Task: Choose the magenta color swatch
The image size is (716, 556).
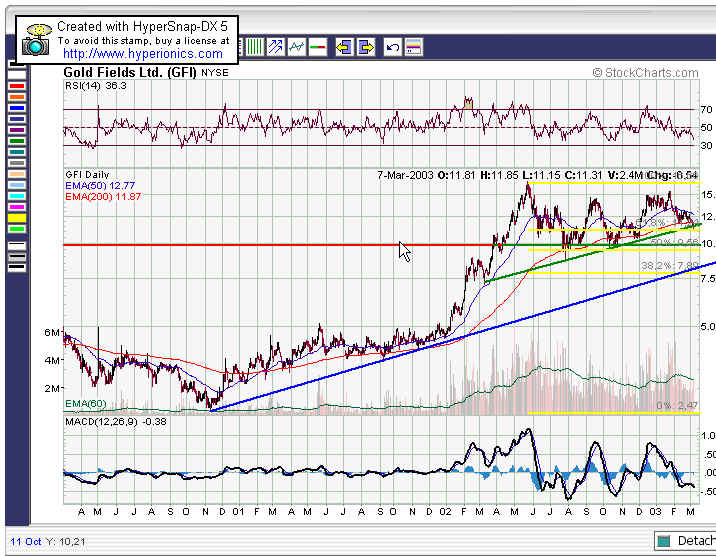Action: click(17, 207)
